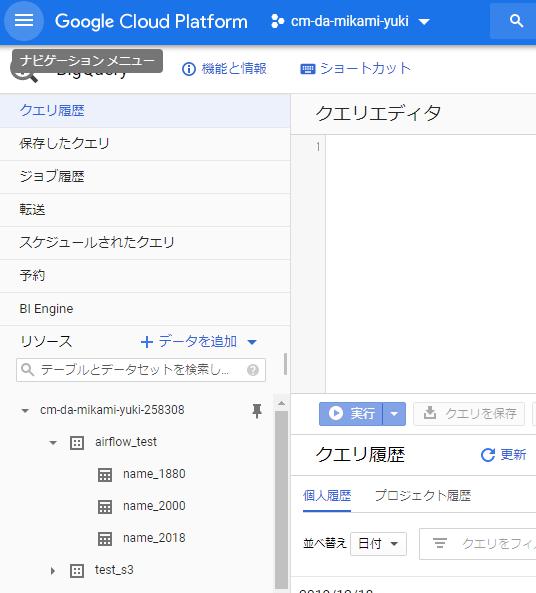Expand the test_s3 dataset
This screenshot has height=593, width=536.
[53, 571]
